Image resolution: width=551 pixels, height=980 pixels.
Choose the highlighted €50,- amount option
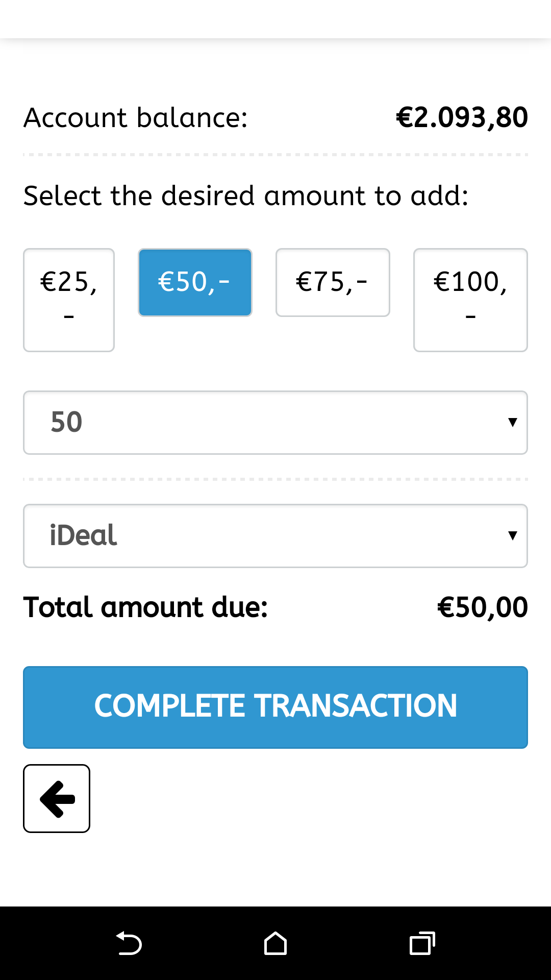pyautogui.click(x=195, y=282)
